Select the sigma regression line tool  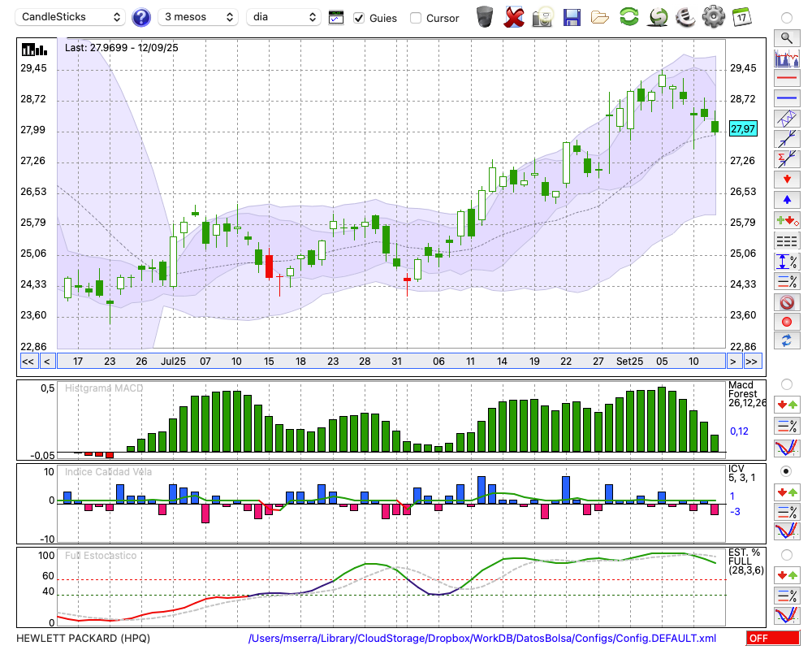[x=787, y=158]
